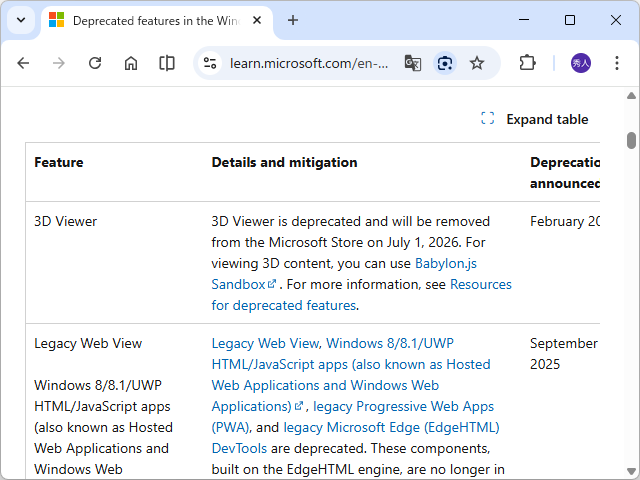Click the legacy Progressive Web Apps link
640x480 pixels.
coord(403,406)
